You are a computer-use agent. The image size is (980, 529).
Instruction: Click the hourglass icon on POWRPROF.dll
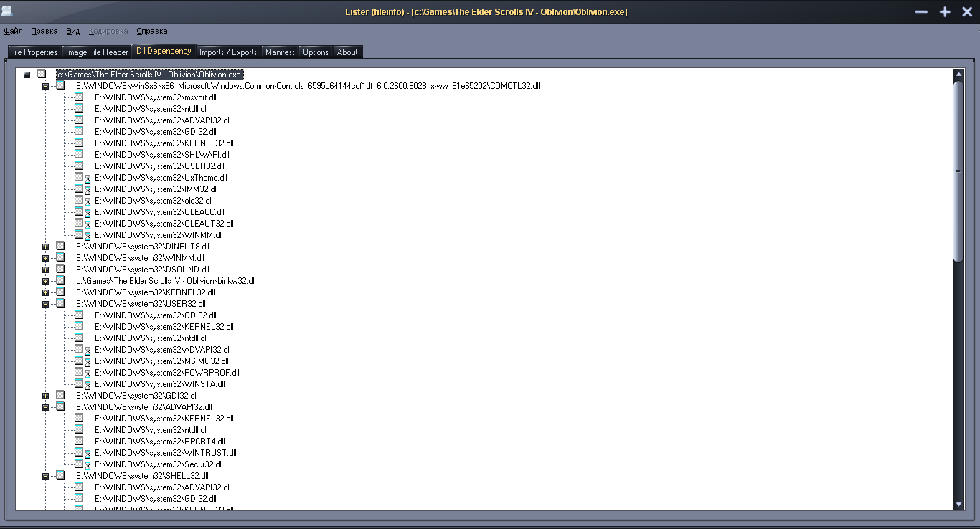coord(88,373)
